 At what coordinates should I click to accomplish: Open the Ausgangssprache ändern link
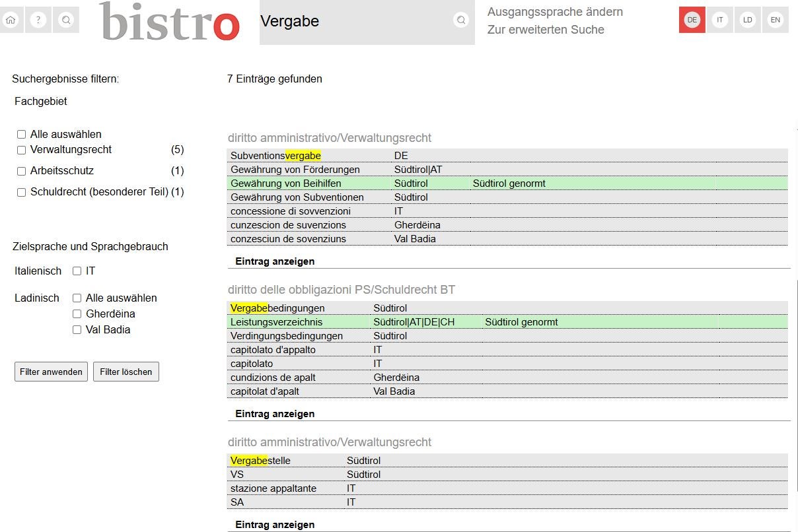555,12
